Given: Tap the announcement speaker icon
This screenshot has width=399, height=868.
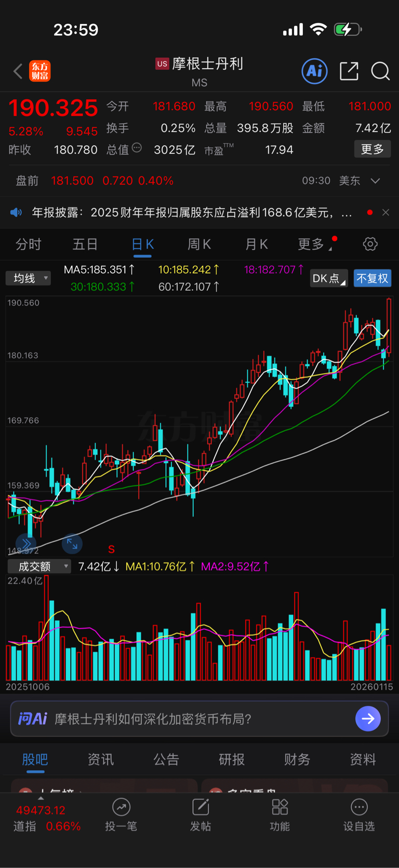Looking at the screenshot, I should click(x=17, y=212).
